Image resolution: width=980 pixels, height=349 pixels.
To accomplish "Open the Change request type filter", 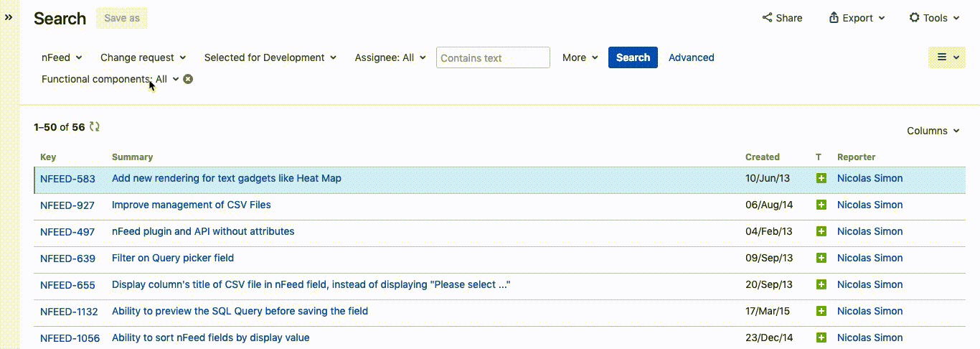I will pos(143,57).
